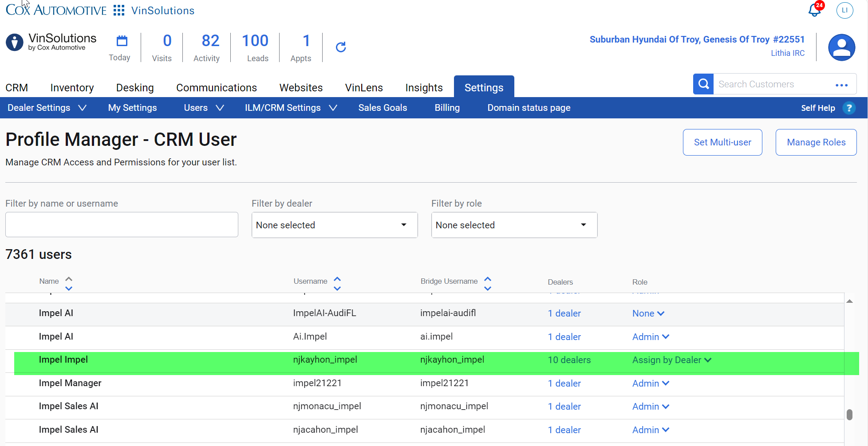Screen dimensions: 868x446
Task: Open Admin role dropdown for impel21221
Action: [651, 383]
